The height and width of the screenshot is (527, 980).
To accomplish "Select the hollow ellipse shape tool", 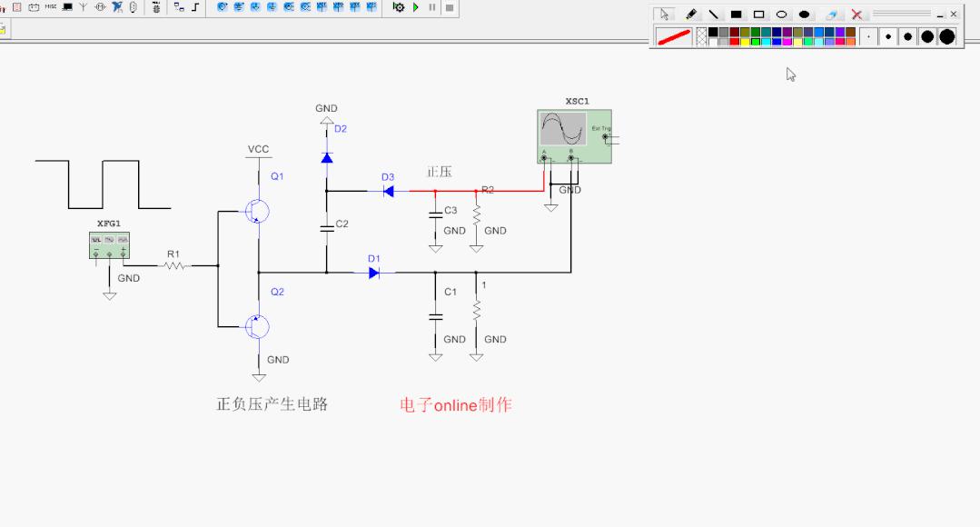I will 782,15.
